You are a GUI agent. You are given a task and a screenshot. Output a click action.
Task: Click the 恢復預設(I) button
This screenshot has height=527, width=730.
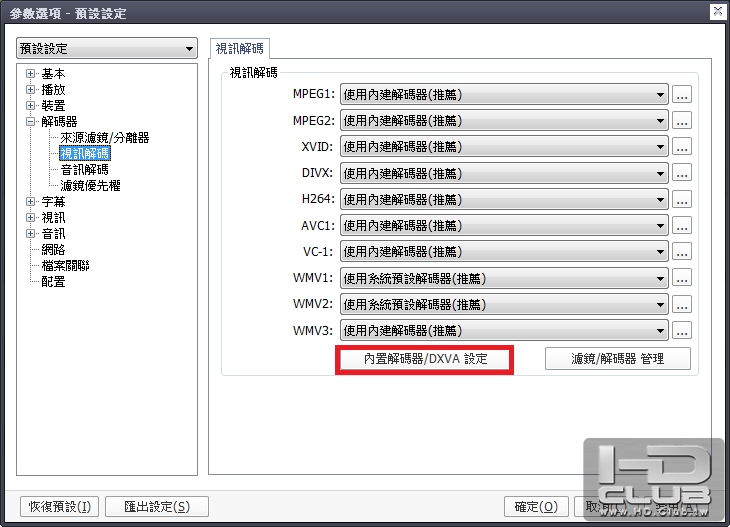60,507
